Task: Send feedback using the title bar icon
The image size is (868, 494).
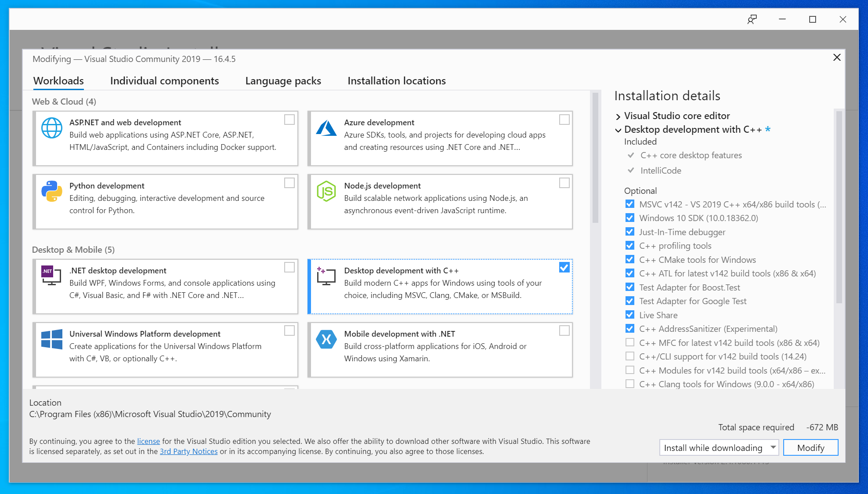Action: pos(752,19)
